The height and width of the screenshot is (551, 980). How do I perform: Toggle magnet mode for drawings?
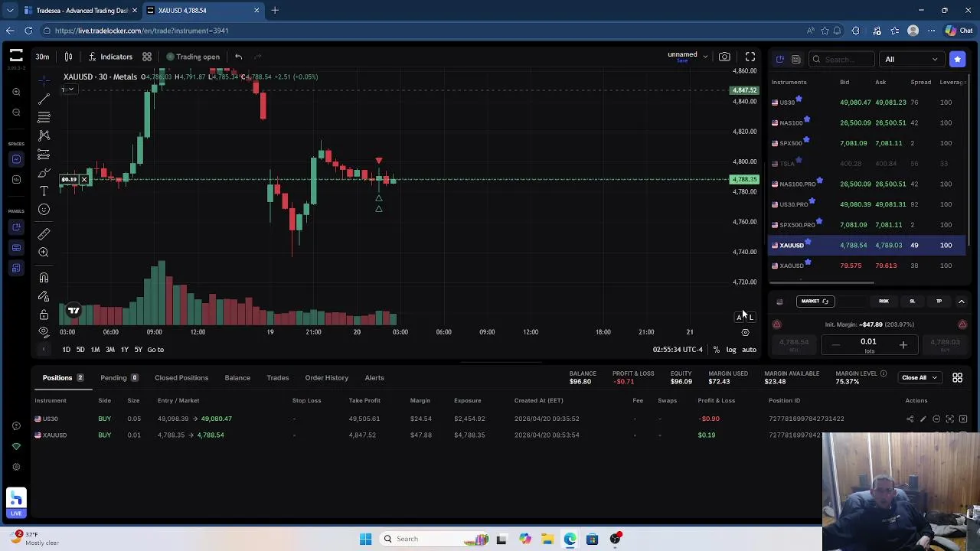[44, 278]
